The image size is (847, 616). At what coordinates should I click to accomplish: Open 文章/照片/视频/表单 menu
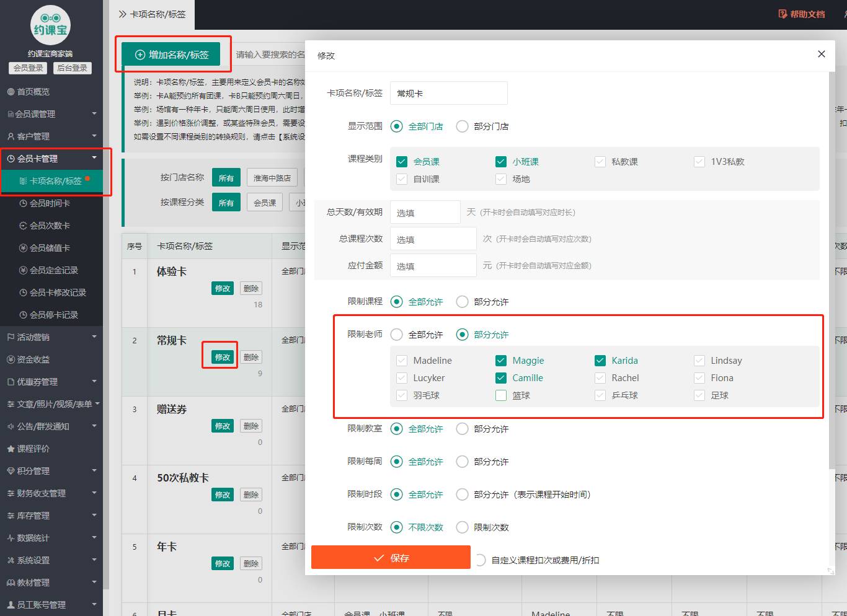(x=51, y=404)
